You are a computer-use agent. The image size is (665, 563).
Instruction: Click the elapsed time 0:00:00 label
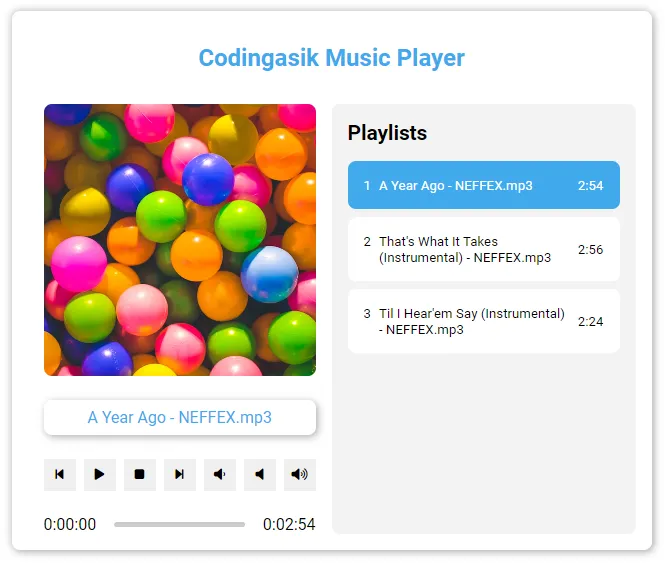[70, 524]
